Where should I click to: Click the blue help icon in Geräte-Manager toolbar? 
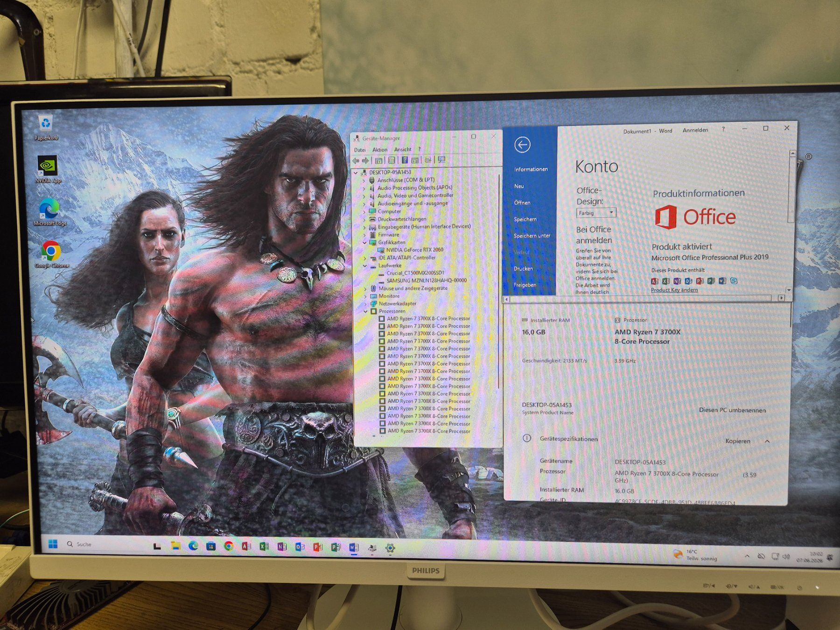tap(405, 160)
